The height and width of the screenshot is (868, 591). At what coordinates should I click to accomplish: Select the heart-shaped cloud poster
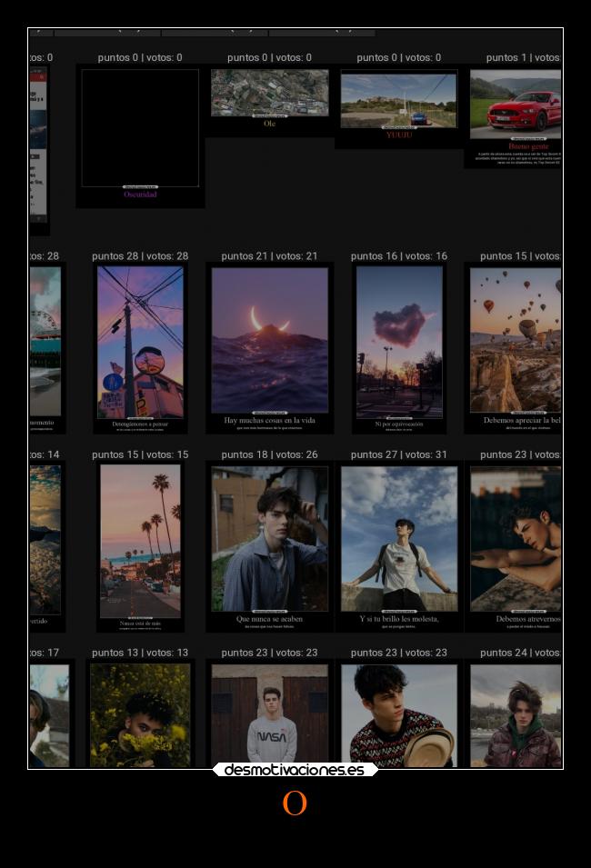click(399, 342)
